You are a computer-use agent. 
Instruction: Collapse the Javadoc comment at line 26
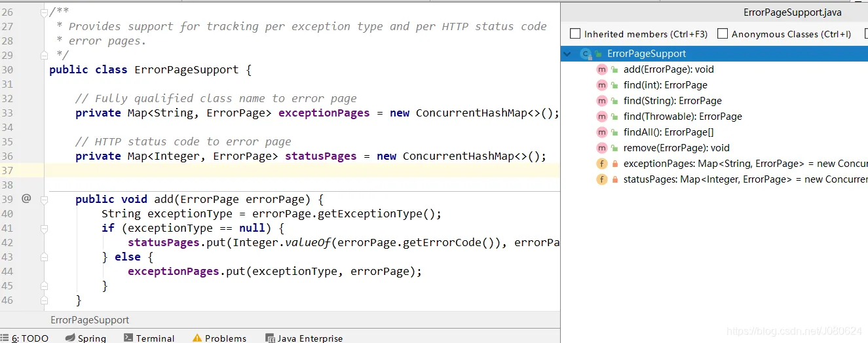(x=44, y=12)
